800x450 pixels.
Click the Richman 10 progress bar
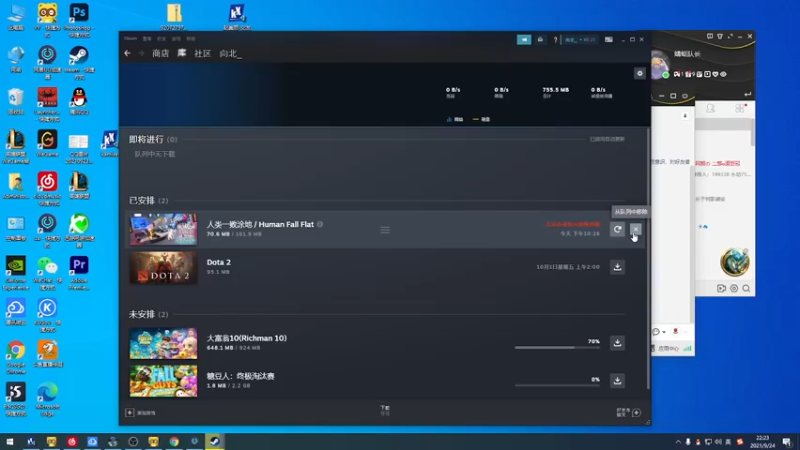pos(557,347)
